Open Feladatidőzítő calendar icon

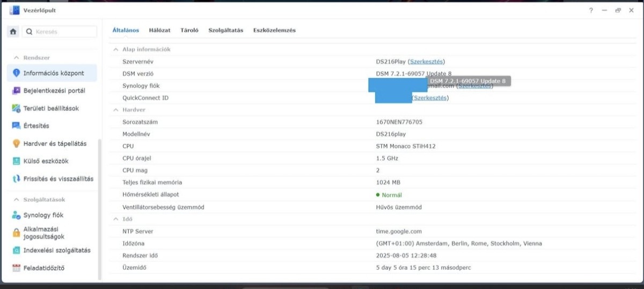pos(16,268)
